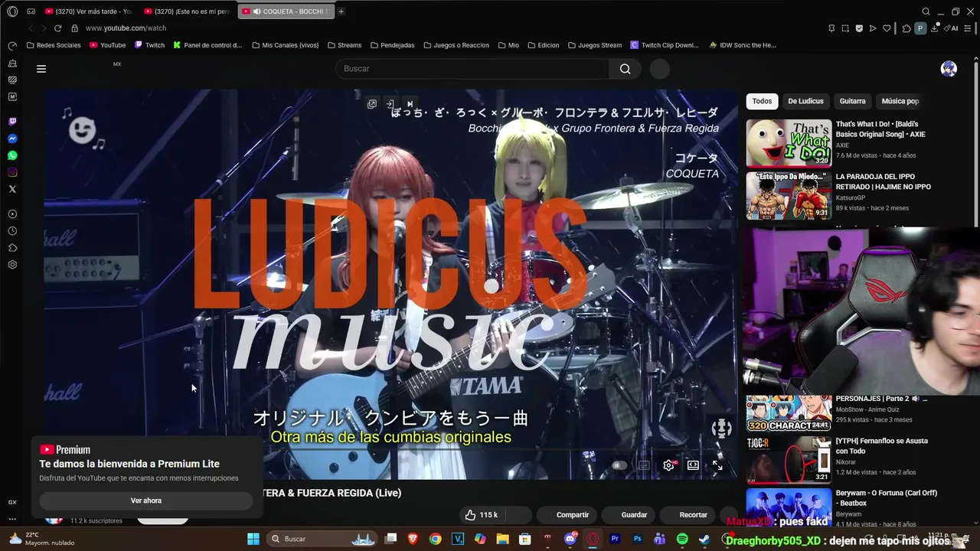Open the YouTube bookmark

107,45
